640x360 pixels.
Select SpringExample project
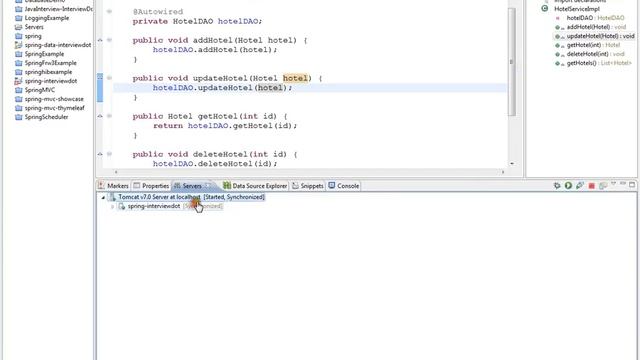pyautogui.click(x=44, y=54)
